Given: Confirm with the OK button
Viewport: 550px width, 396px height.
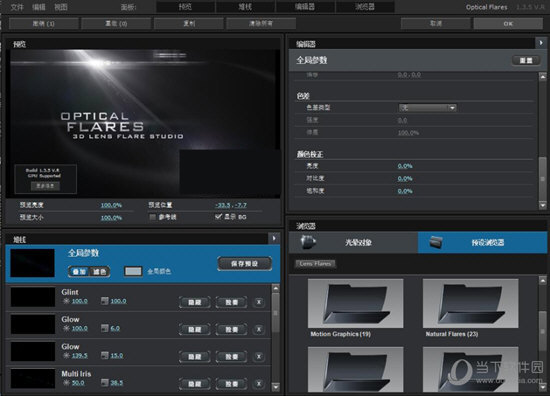Looking at the screenshot, I should click(x=508, y=24).
